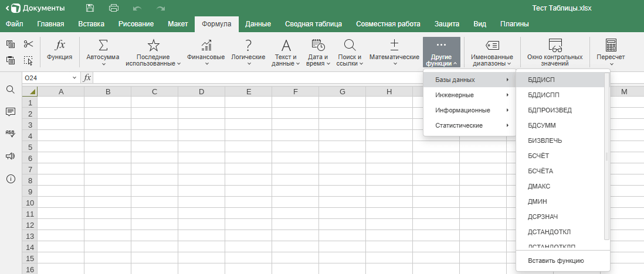The image size is (644, 274).
Task: Choose the ДСРЗНАЧ function
Action: (x=560, y=217)
